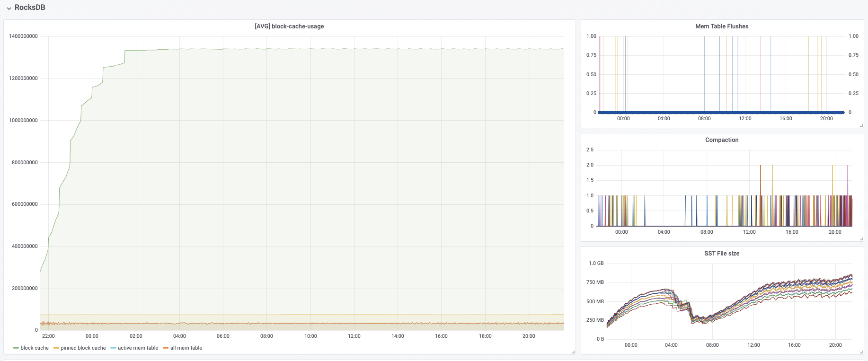Open the Compaction panel title menu
The image size is (868, 361).
(721, 140)
